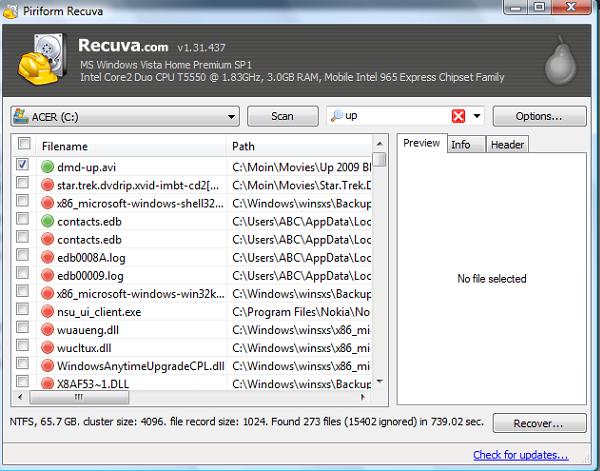Open the ACER (C:) drive dropdown
This screenshot has width=600, height=471.
tap(231, 116)
